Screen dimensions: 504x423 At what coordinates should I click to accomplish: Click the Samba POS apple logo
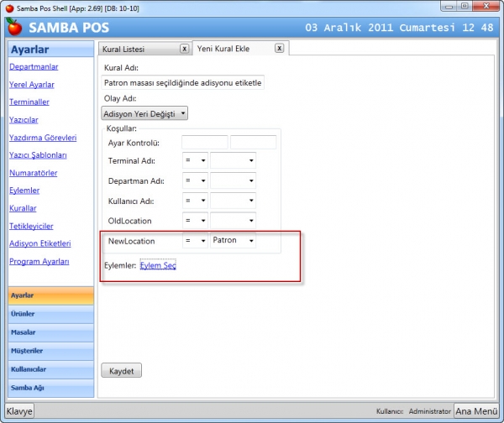[13, 27]
